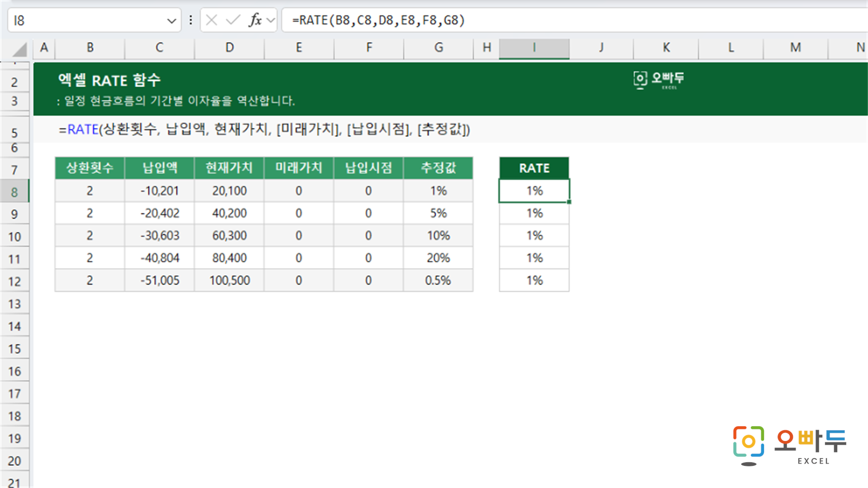Screen dimensions: 868x488
Task: Select cell with -10,201 payment amount
Action: click(x=160, y=191)
